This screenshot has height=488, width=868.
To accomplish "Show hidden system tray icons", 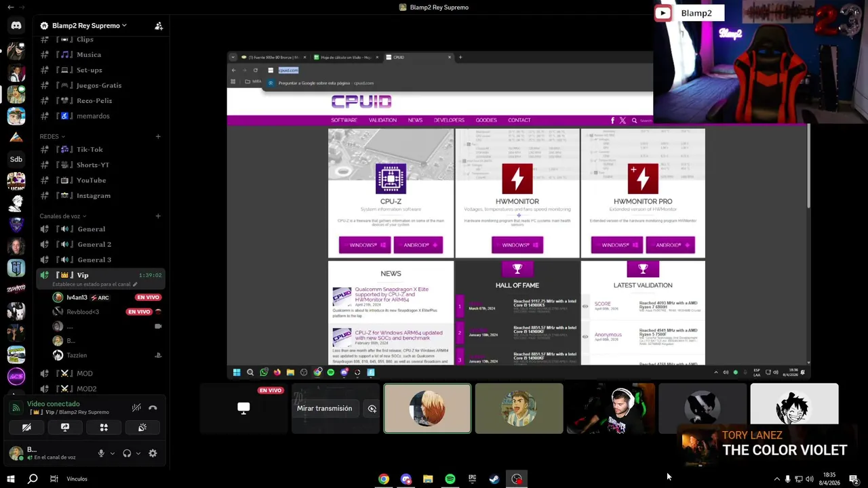I will 776,479.
